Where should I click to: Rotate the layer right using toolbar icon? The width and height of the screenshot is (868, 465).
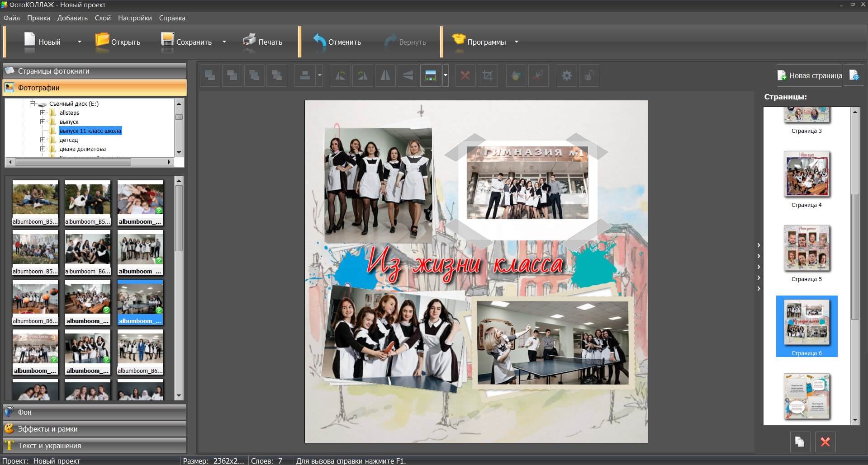tap(363, 75)
